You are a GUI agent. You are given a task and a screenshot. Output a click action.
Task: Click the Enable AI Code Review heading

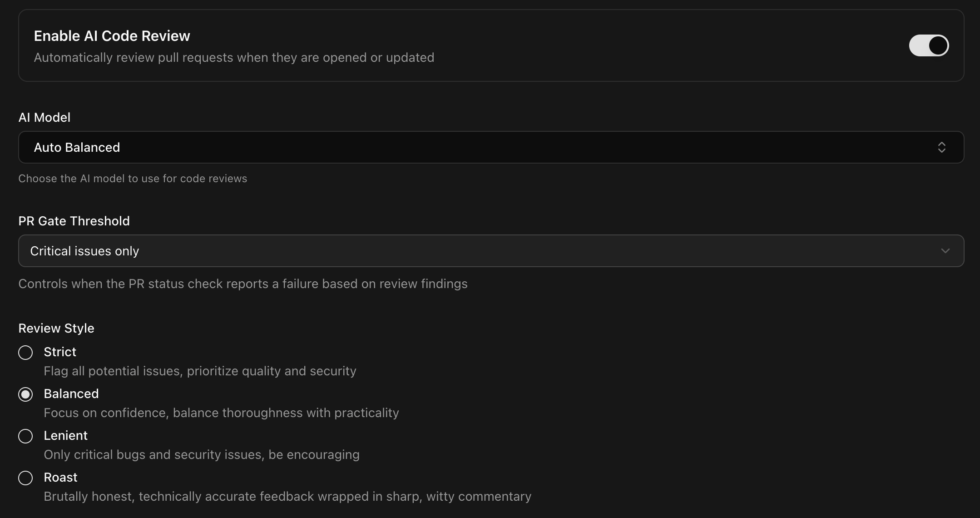(112, 36)
